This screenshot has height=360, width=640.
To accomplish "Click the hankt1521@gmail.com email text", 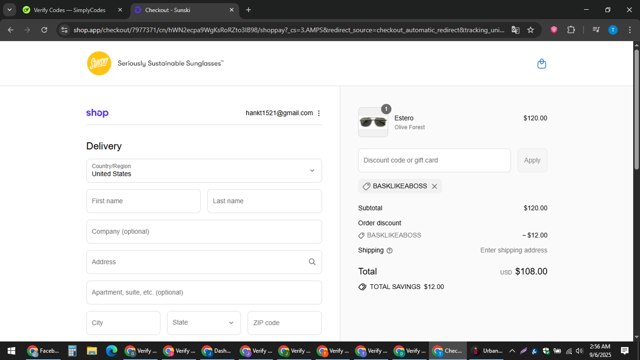I will [x=279, y=113].
